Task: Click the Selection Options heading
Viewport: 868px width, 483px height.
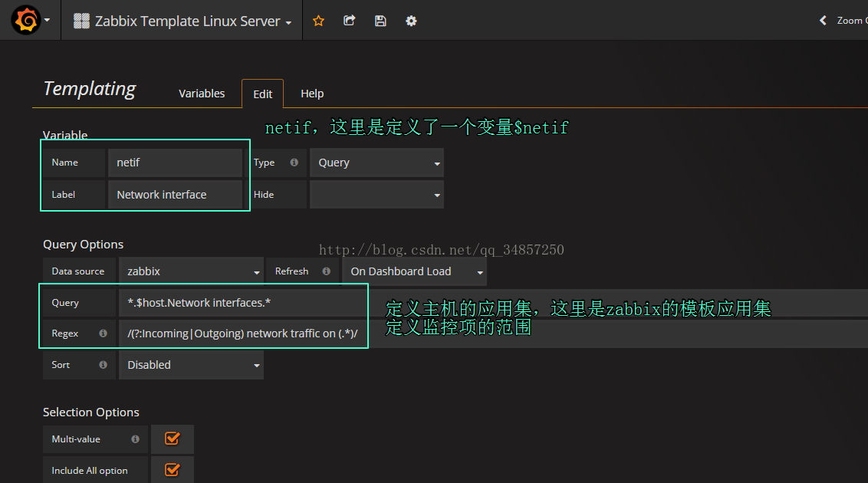Action: [90, 412]
